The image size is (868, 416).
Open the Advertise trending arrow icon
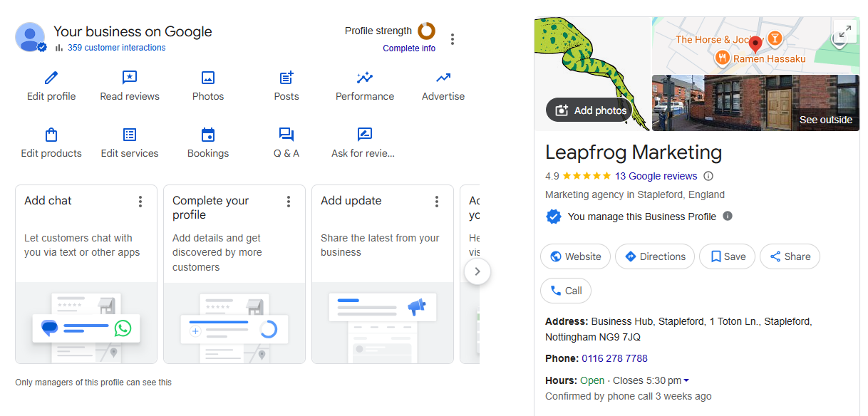443,78
